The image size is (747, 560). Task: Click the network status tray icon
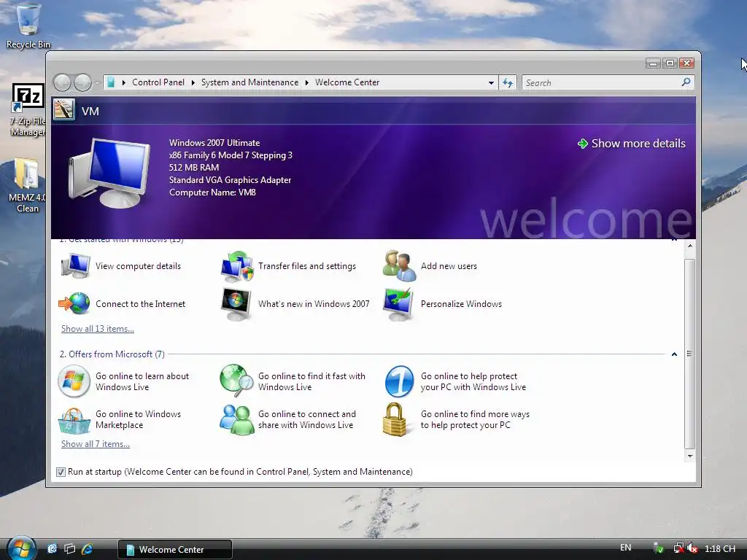pyautogui.click(x=678, y=548)
